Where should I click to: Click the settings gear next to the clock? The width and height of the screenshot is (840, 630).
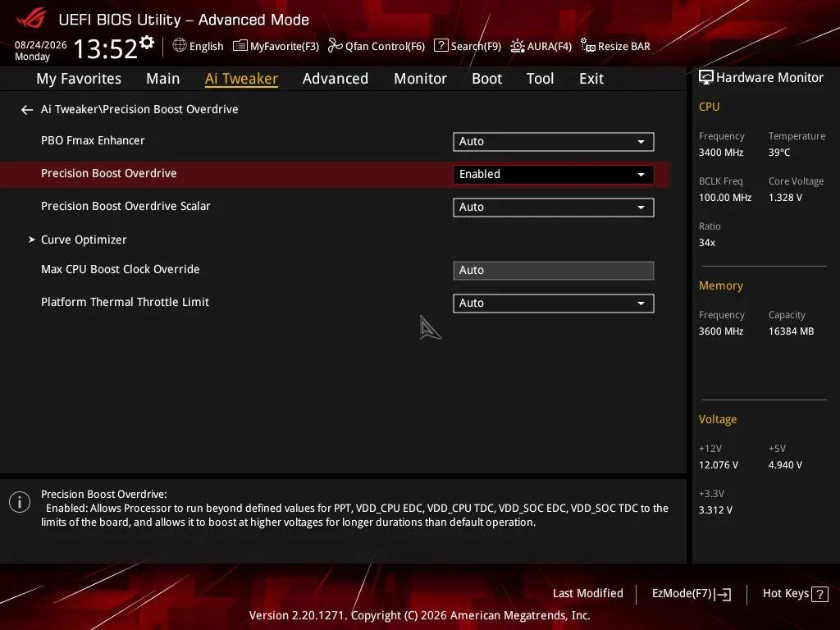[x=147, y=43]
